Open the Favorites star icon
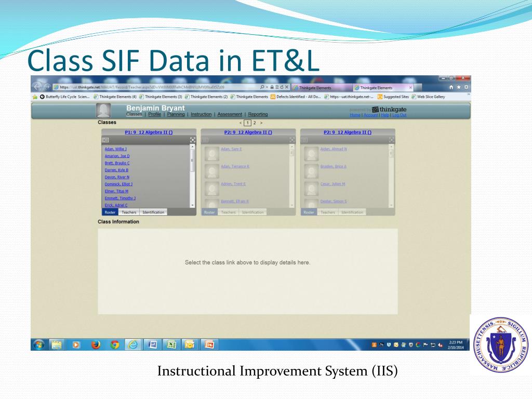This screenshot has width=532, height=399. point(459,87)
